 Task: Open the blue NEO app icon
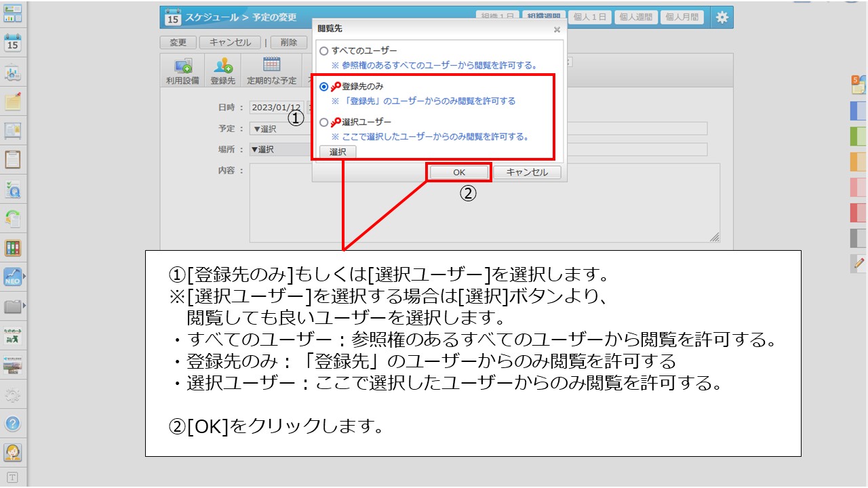[12, 277]
